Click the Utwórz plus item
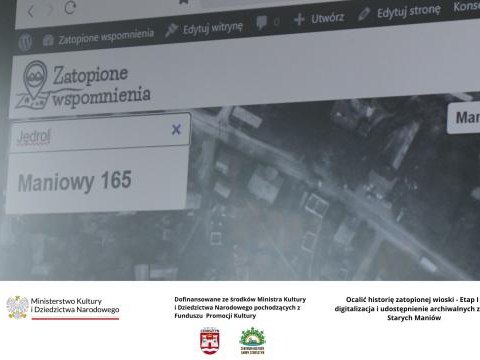The height and width of the screenshot is (360, 480). [x=319, y=18]
